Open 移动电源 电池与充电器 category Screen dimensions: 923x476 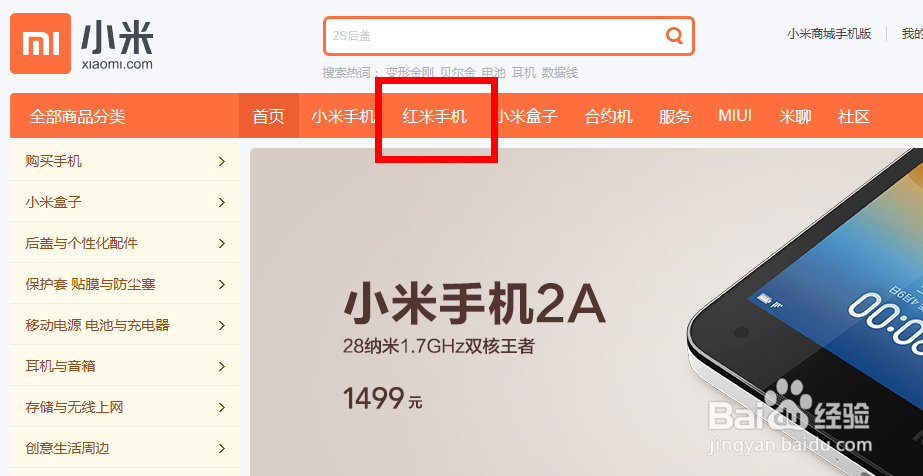125,325
